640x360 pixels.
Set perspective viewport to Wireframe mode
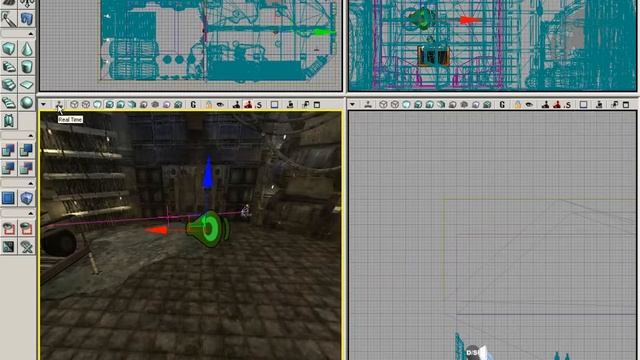point(85,105)
